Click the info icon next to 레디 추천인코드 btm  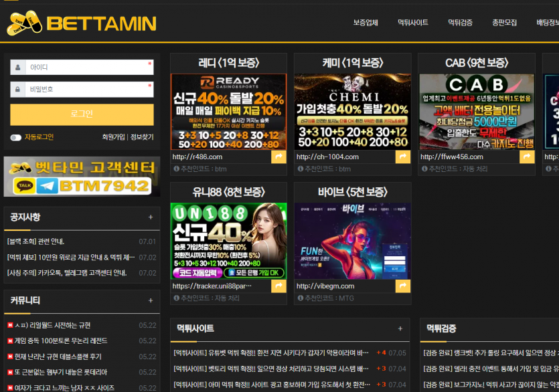tap(177, 169)
